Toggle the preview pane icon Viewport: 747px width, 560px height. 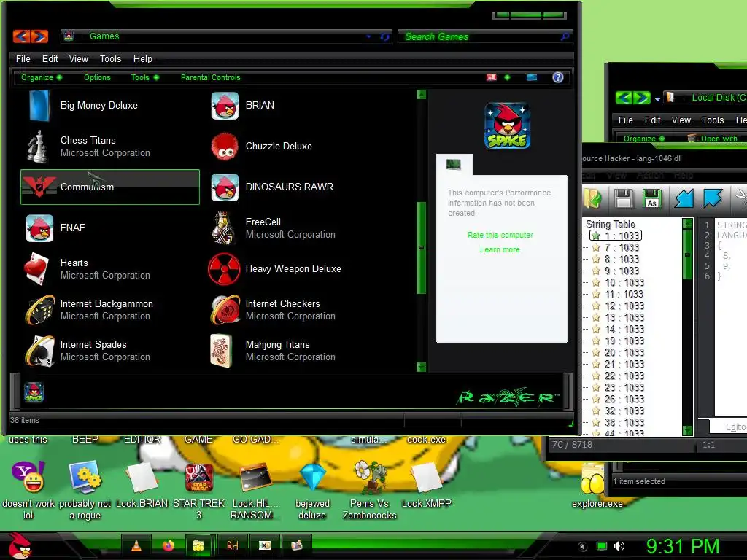pos(532,77)
